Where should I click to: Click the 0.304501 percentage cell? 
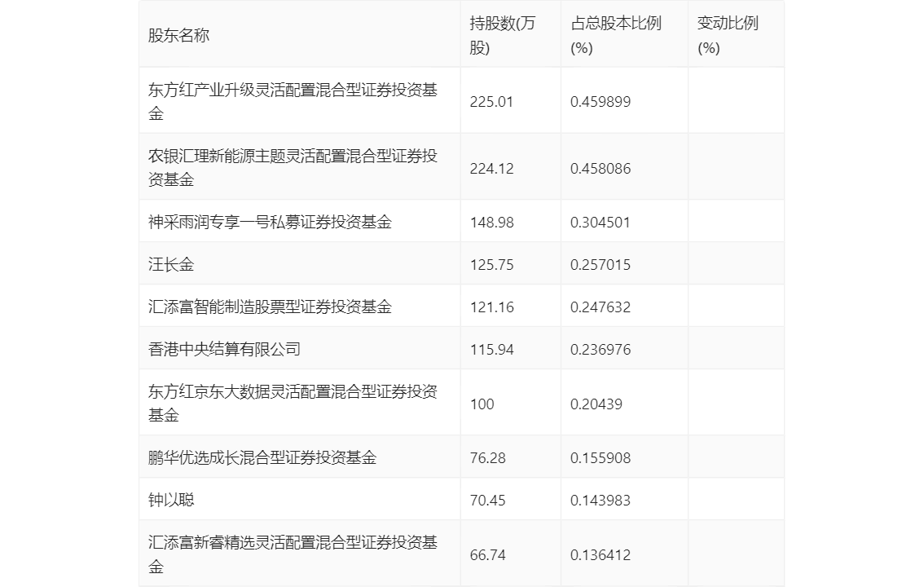[601, 223]
